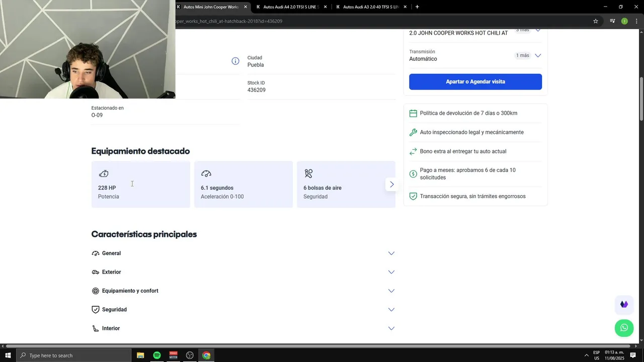
Task: Open File Explorer from the taskbar
Action: click(x=140, y=355)
